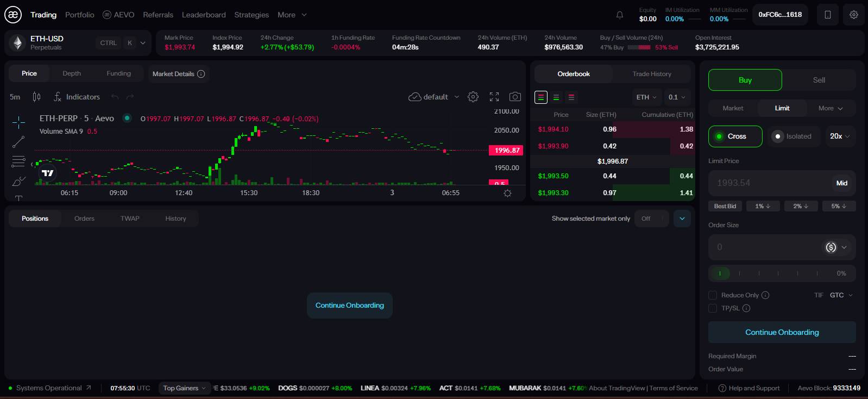Open the 20x leverage dropdown
Image resolution: width=868 pixels, height=399 pixels.
[840, 136]
